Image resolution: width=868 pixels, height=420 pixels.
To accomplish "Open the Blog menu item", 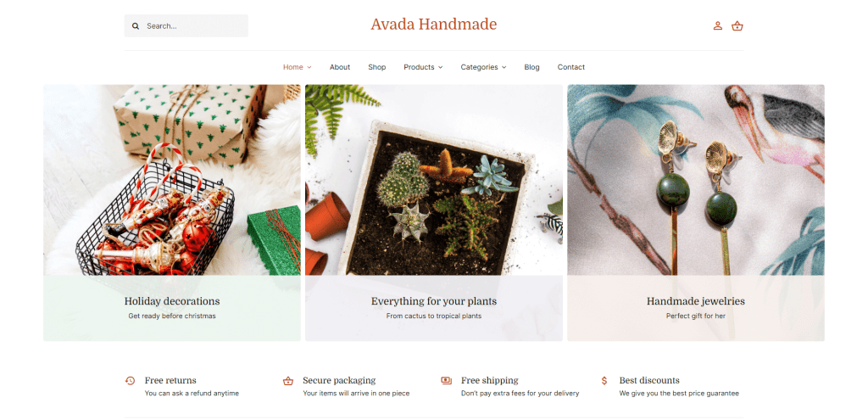I will point(532,67).
